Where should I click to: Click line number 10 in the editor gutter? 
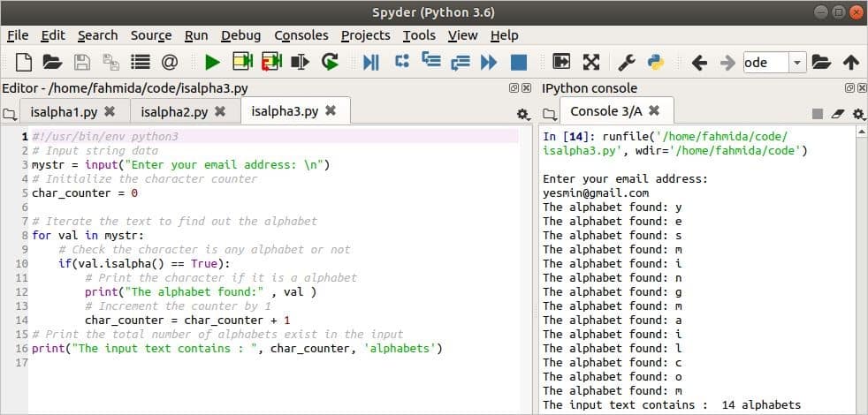[21, 263]
